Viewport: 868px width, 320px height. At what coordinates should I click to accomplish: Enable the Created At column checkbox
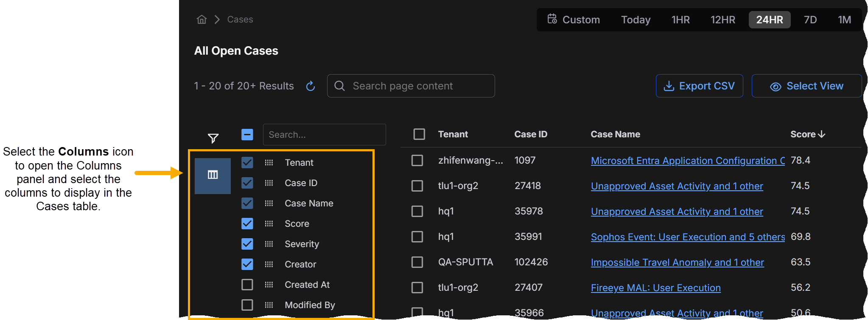pyautogui.click(x=247, y=285)
